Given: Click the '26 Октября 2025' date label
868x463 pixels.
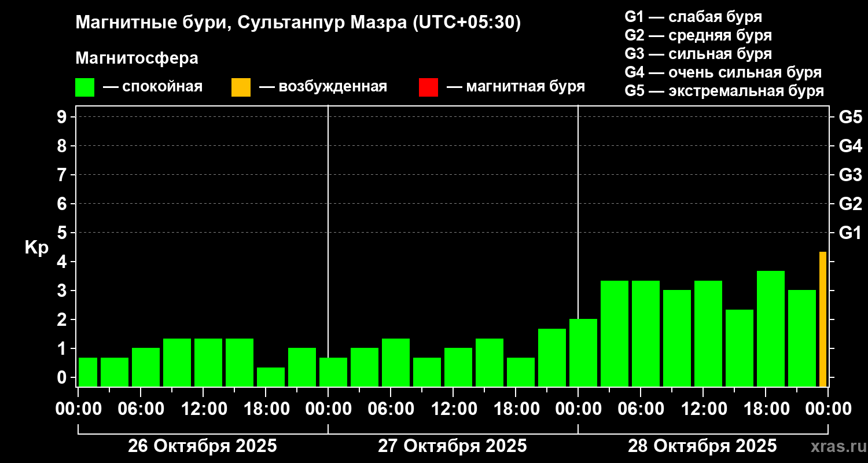Looking at the screenshot, I should coord(203,446).
